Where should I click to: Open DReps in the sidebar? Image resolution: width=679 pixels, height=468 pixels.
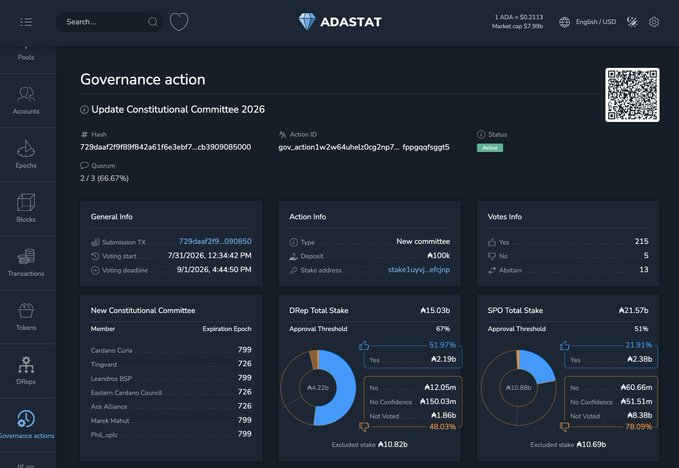pyautogui.click(x=26, y=371)
